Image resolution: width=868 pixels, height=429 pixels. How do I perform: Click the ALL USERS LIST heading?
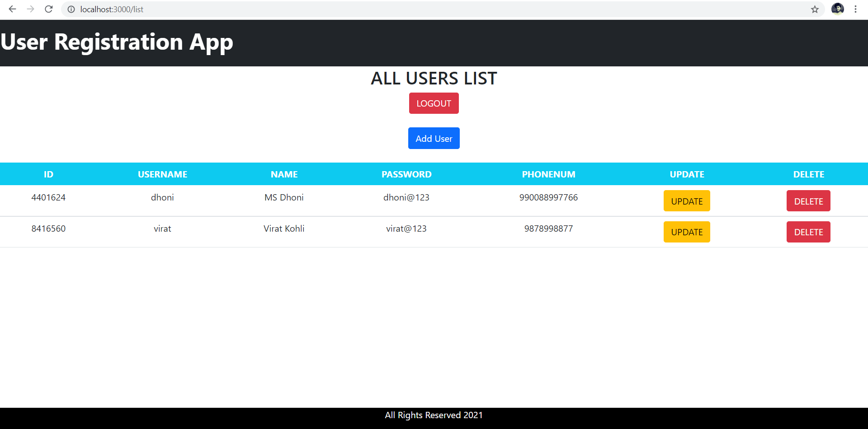point(434,79)
